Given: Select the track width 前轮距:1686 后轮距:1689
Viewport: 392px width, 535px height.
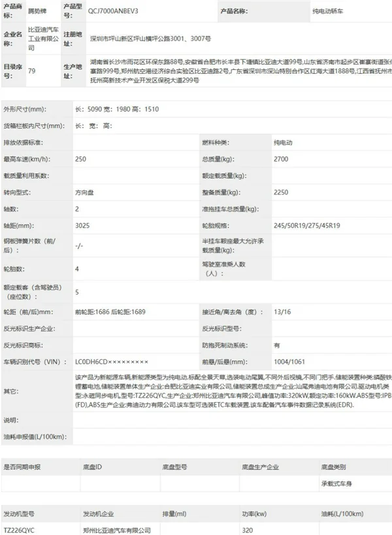Looking at the screenshot, I should 110,312.
